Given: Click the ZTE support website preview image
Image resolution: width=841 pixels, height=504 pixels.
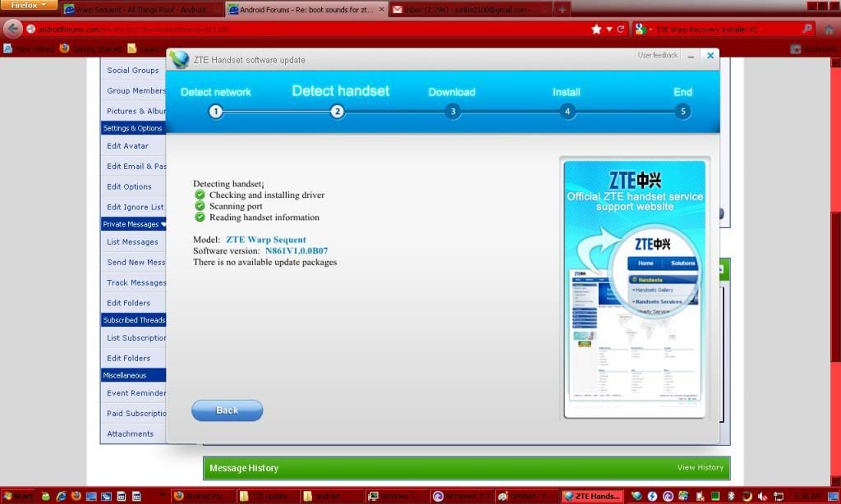Looking at the screenshot, I should 634,289.
